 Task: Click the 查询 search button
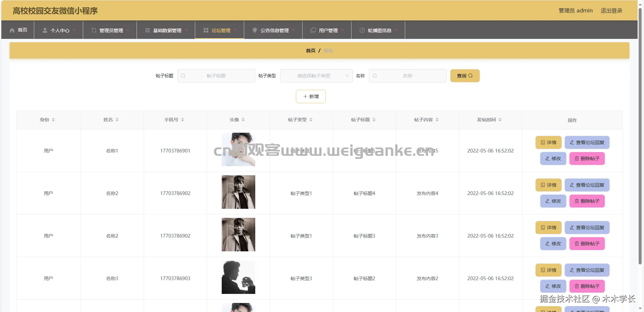(x=465, y=76)
